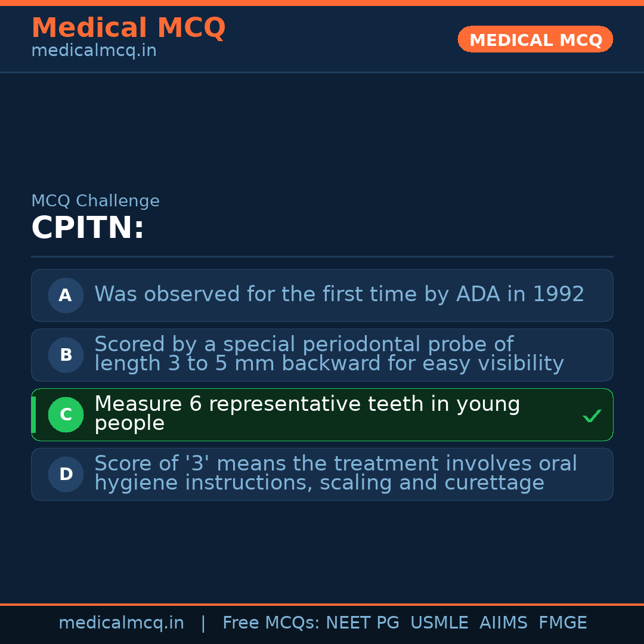The width and height of the screenshot is (644, 644).
Task: Click the green checkmark on option C
Action: pyautogui.click(x=592, y=416)
